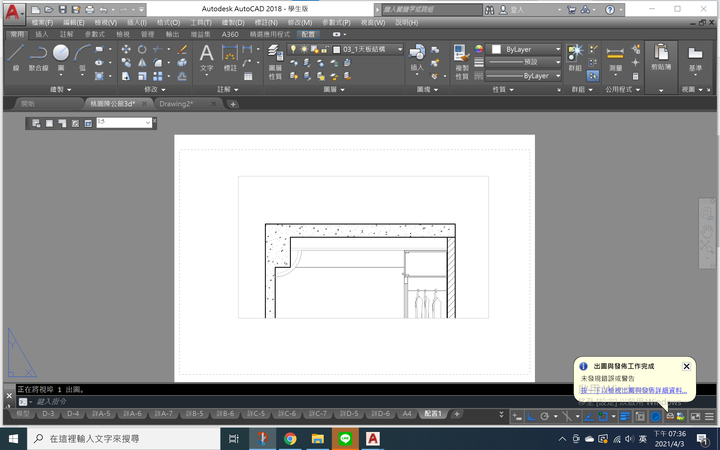Screen dimensions: 720x450
Task: Open the 格式(O) menu
Action: click(169, 22)
